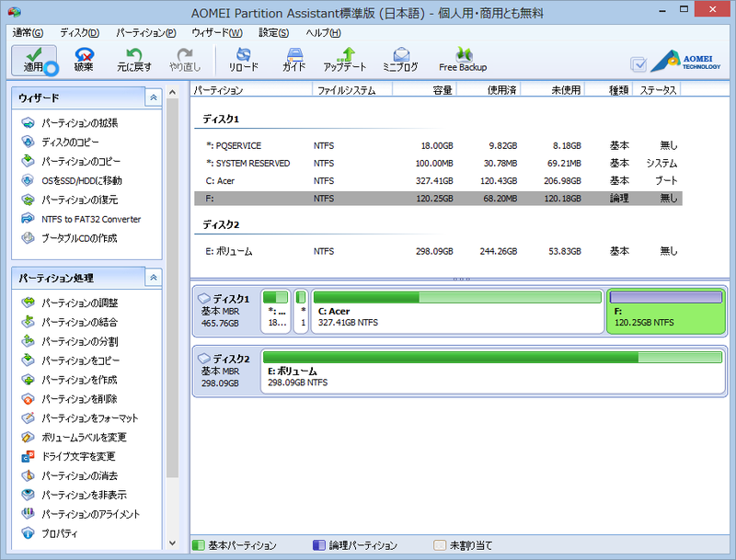Open the ディスク(D) menu

[x=79, y=33]
